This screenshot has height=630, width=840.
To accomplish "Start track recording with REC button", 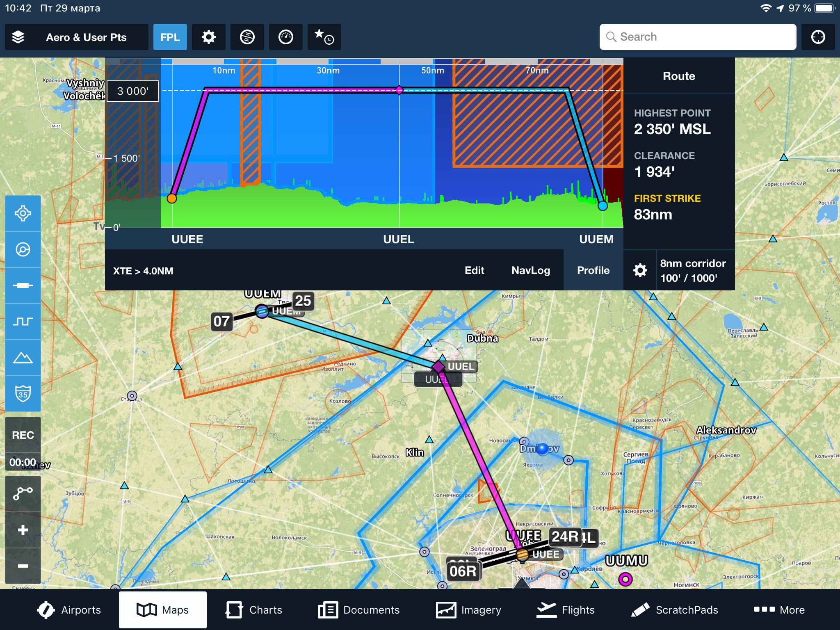I will click(23, 435).
